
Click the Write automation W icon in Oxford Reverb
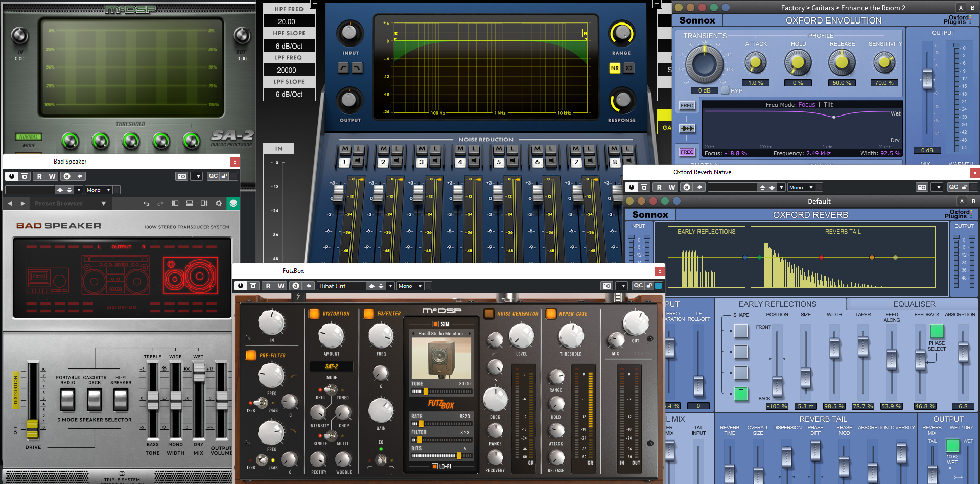[672, 187]
